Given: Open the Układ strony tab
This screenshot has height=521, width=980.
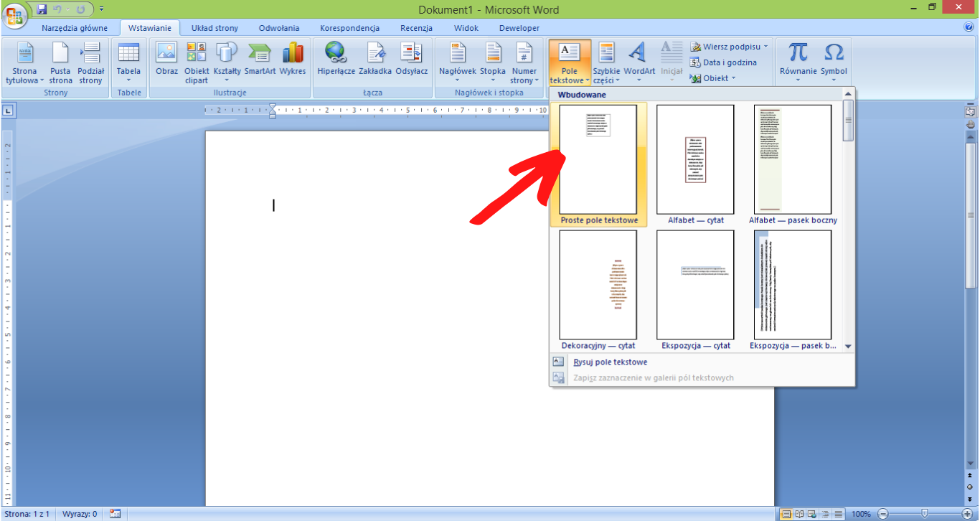Looking at the screenshot, I should (215, 28).
